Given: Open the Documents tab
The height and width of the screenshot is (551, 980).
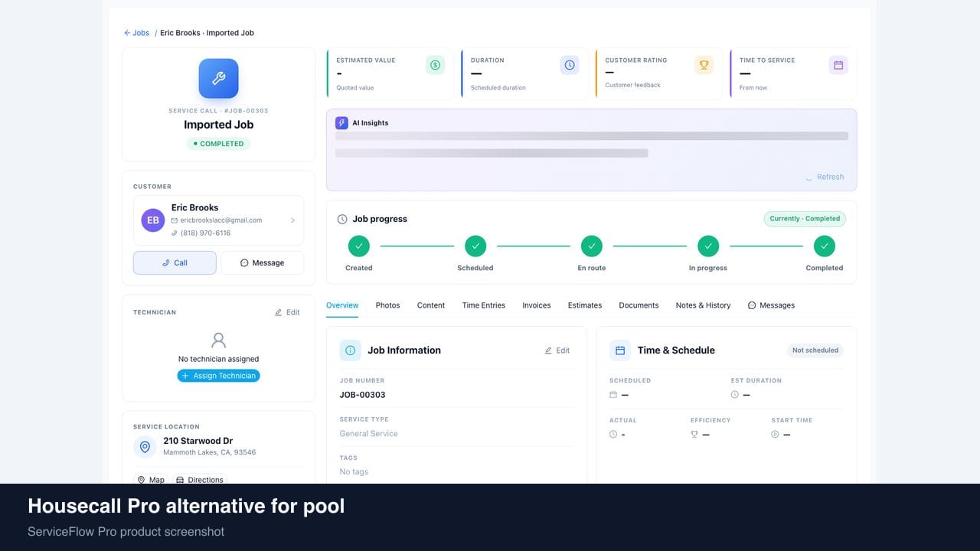Looking at the screenshot, I should (639, 305).
